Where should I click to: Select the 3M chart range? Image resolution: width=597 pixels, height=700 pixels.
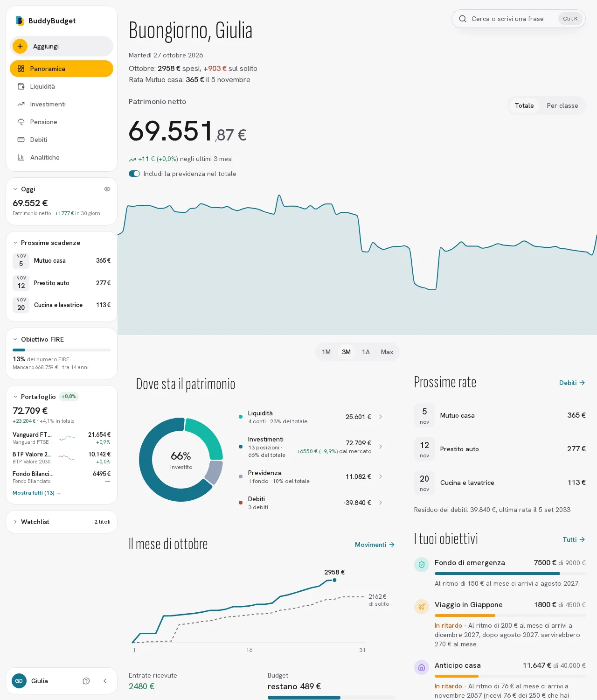click(346, 352)
